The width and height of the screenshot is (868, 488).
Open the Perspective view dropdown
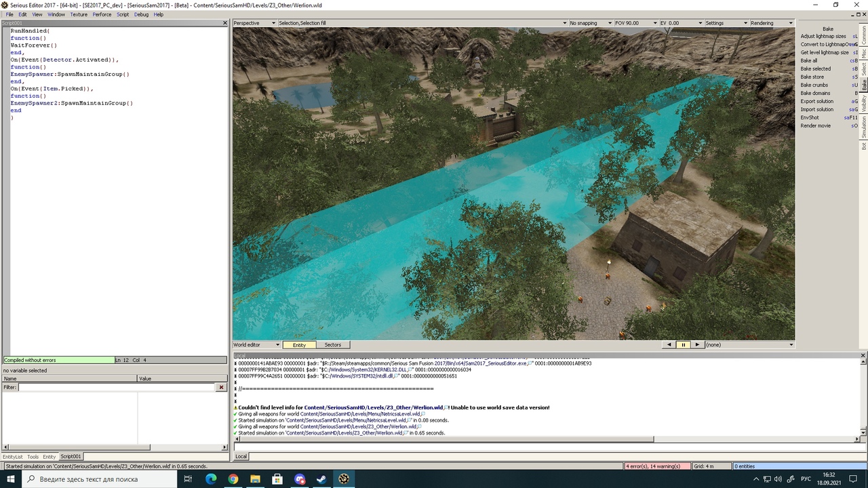point(254,23)
